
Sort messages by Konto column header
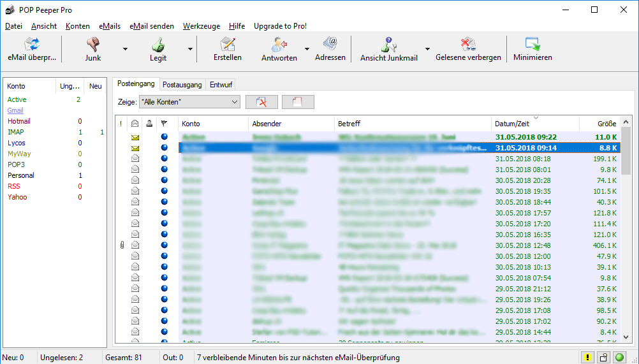[213, 124]
